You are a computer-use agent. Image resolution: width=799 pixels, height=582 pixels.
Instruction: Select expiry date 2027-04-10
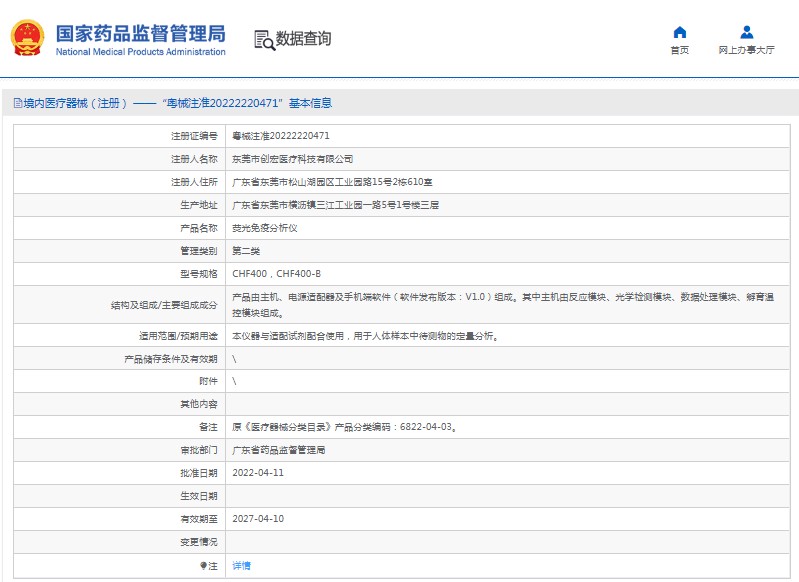pos(258,519)
